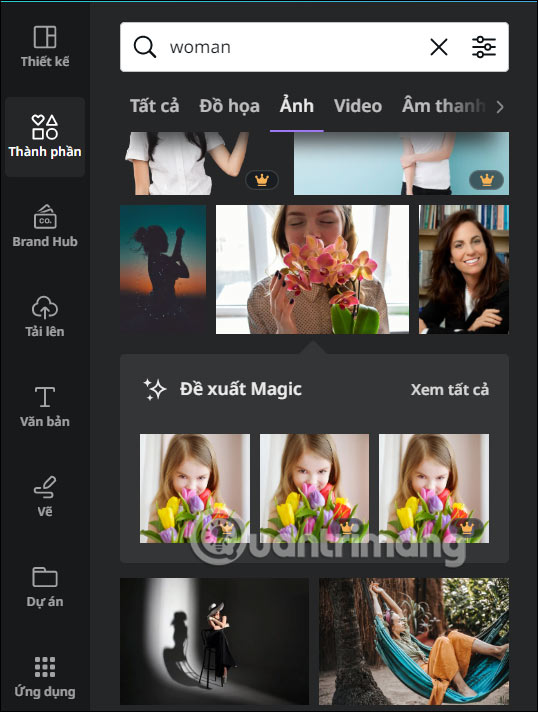The height and width of the screenshot is (712, 538).
Task: Choose the first Magic girl with tulips
Action: click(x=195, y=489)
